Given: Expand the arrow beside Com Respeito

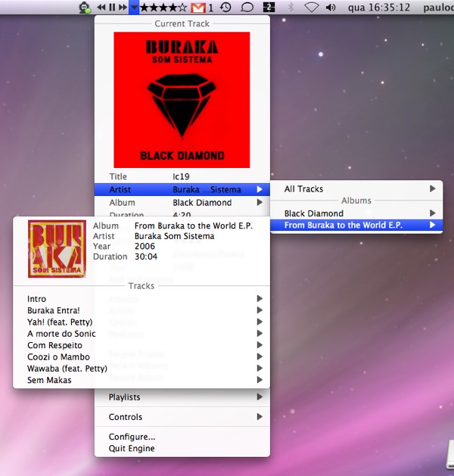Looking at the screenshot, I should (x=260, y=345).
